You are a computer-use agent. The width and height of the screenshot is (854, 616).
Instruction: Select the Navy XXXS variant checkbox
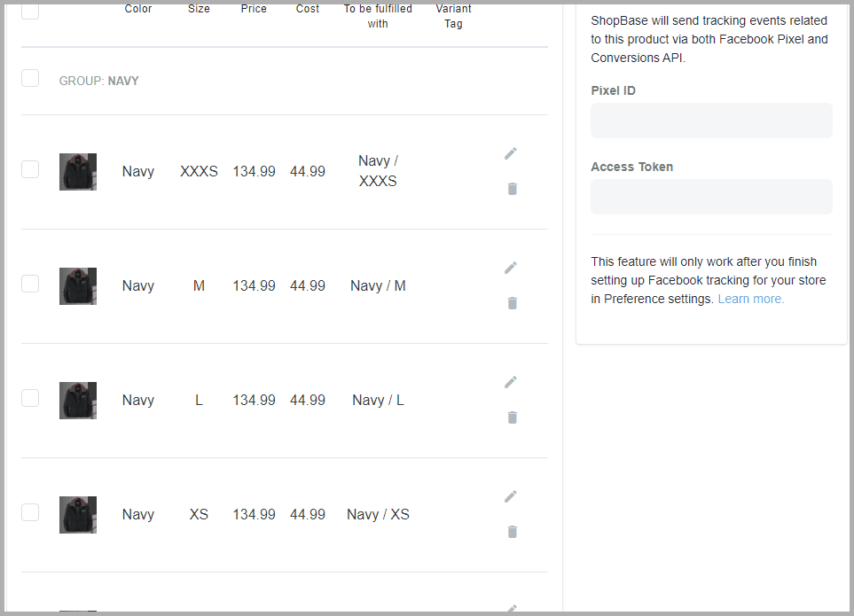(30, 169)
